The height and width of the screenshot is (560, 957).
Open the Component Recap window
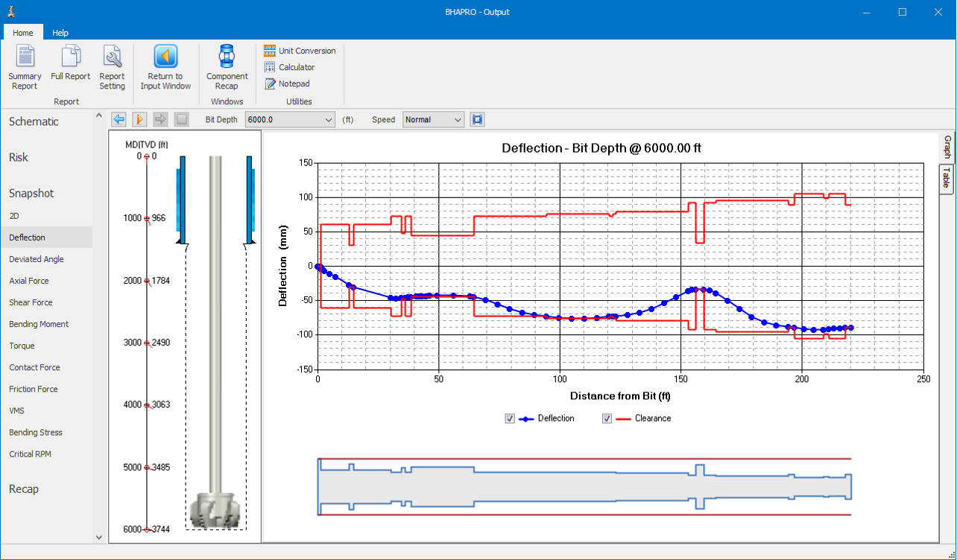click(x=227, y=67)
